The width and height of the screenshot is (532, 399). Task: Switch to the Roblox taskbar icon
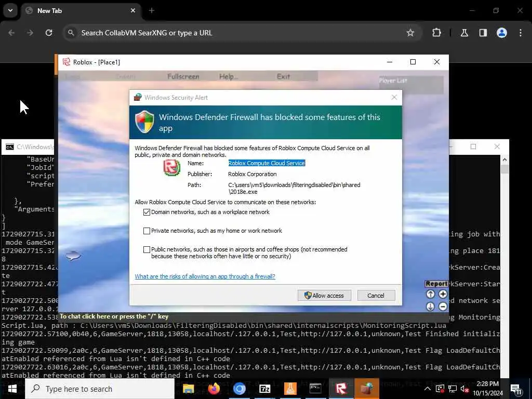coord(341,389)
